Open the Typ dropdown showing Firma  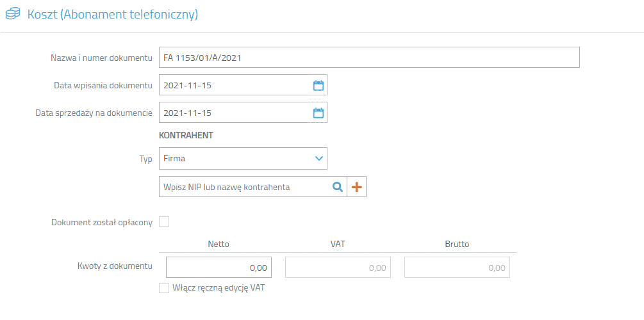click(x=243, y=158)
